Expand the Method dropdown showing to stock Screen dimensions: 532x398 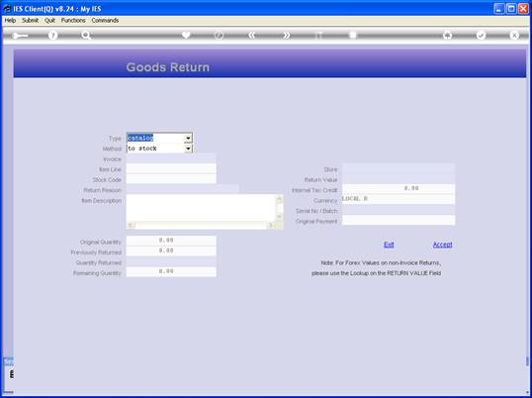point(188,149)
